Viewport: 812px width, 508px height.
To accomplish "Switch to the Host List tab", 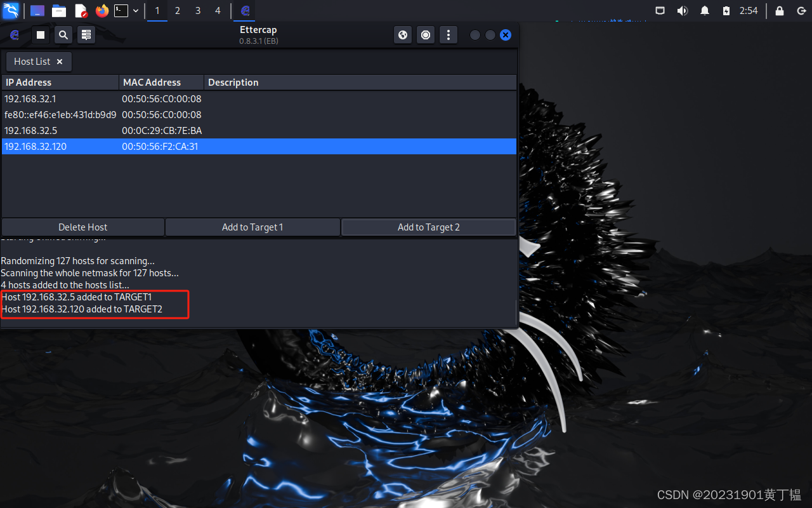I will pyautogui.click(x=39, y=62).
